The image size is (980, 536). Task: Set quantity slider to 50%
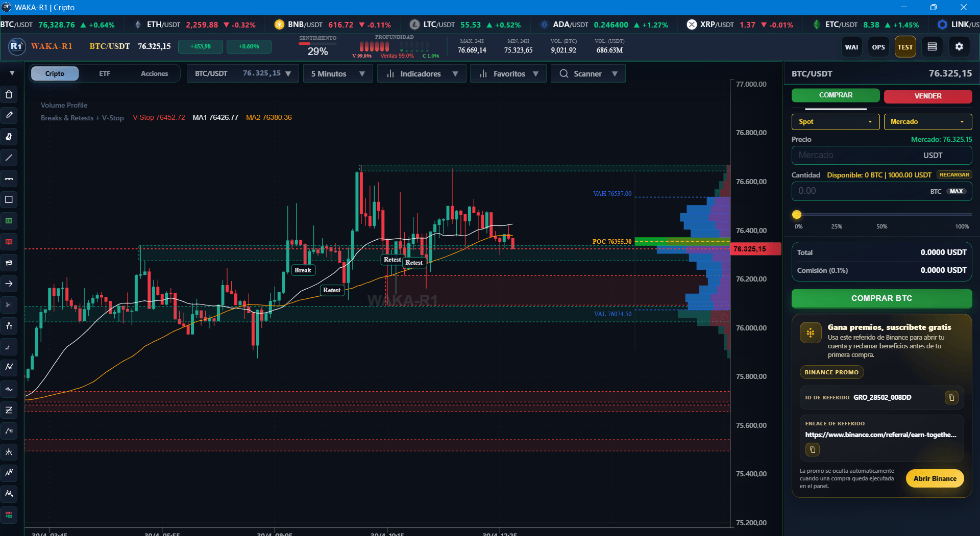coord(882,215)
